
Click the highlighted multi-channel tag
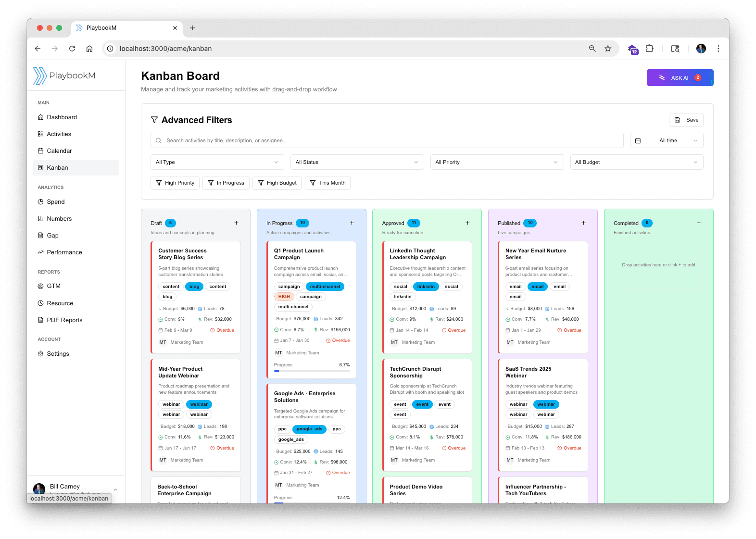click(x=325, y=287)
